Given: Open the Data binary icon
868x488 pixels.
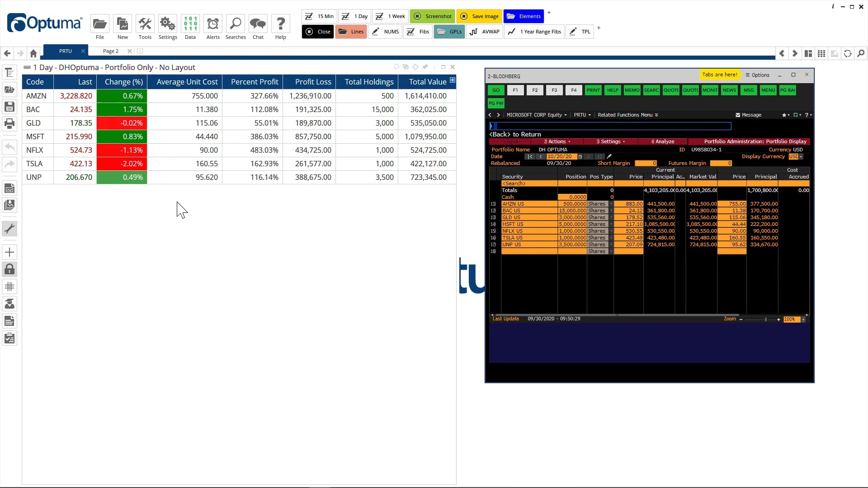Looking at the screenshot, I should tap(190, 24).
